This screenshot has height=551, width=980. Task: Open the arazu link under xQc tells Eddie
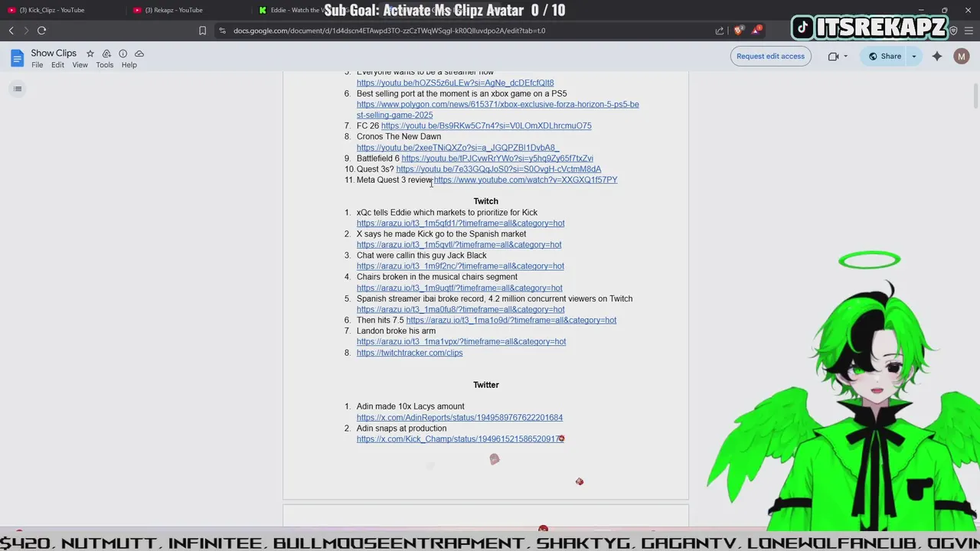(x=460, y=223)
